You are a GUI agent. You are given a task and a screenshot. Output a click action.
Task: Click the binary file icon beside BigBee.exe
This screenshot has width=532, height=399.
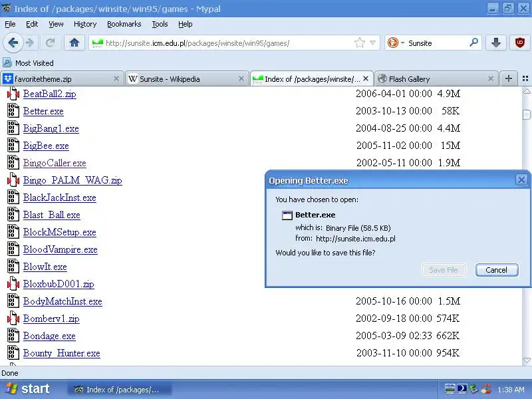point(13,146)
